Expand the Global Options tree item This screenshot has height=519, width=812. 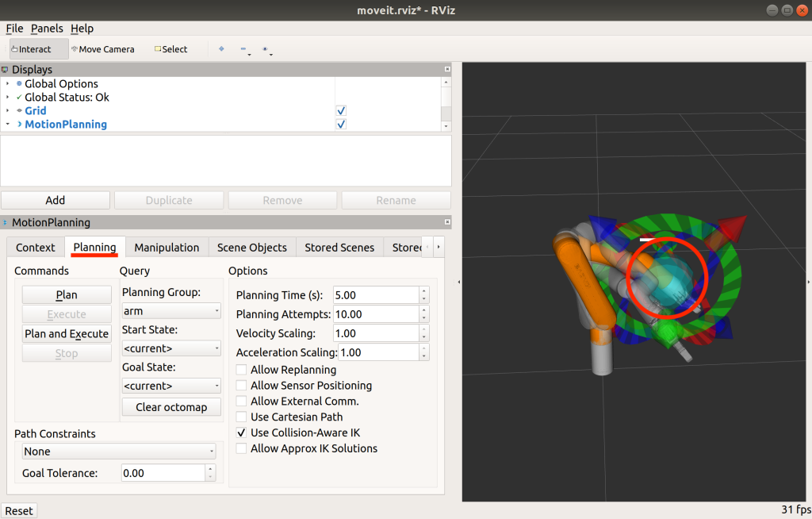[8, 84]
